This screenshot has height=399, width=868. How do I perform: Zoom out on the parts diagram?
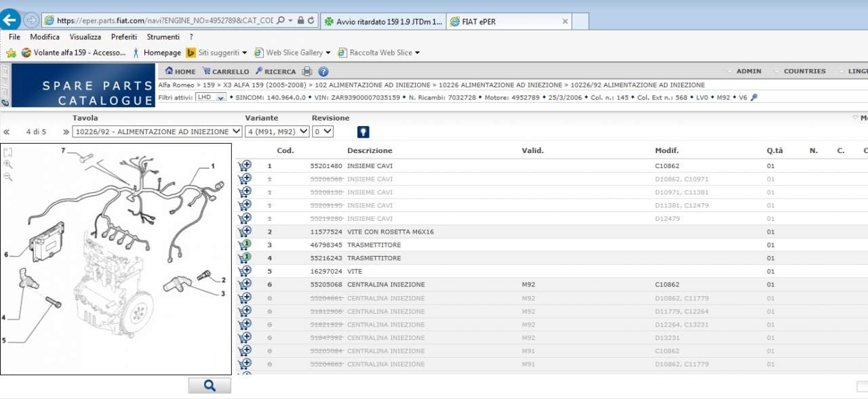tap(8, 177)
